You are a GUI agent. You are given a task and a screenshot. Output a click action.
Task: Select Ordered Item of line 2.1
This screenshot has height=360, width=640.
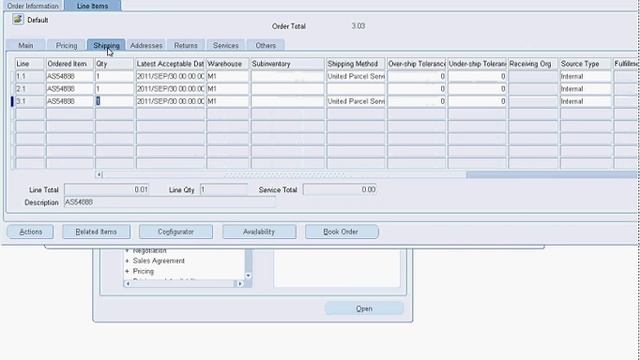[70, 89]
